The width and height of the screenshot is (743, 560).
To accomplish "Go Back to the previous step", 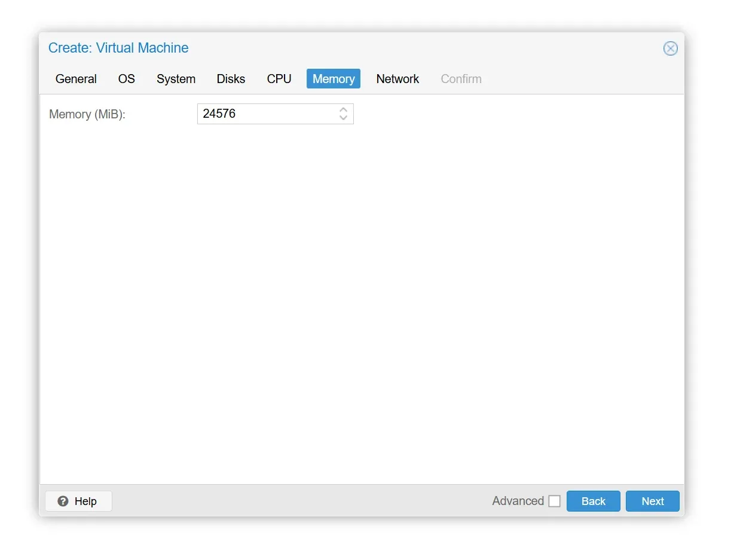I will click(593, 501).
